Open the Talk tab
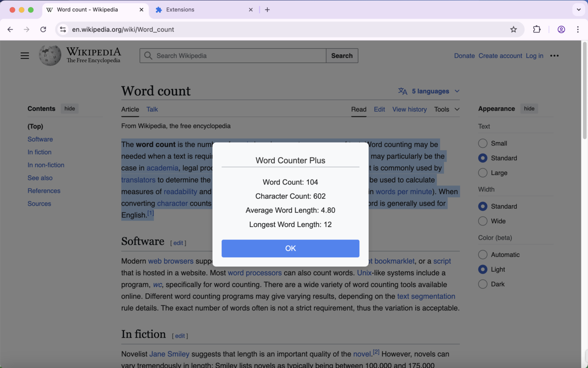 tap(152, 109)
